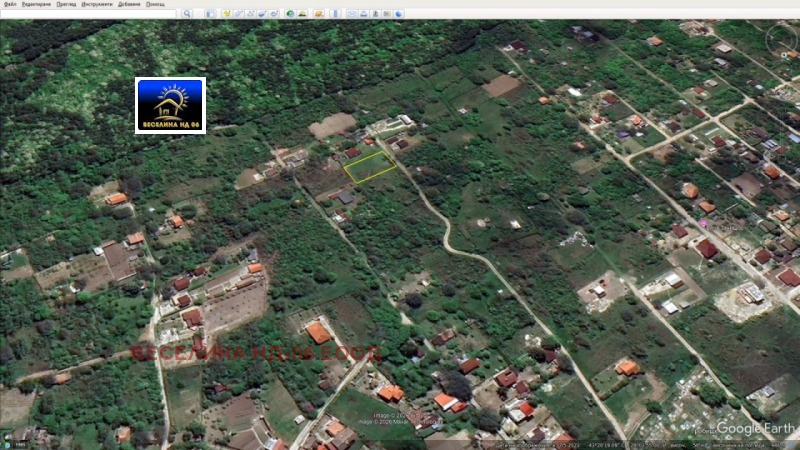Viewport: 800px width, 450px height.
Task: Click the Print icon in toolbar
Action: tap(363, 14)
